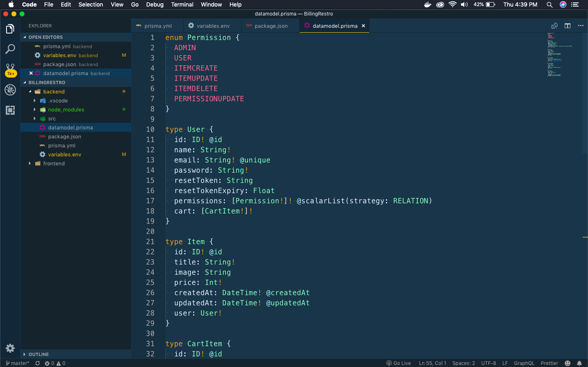Switch to the prisma.yml tab

[158, 26]
